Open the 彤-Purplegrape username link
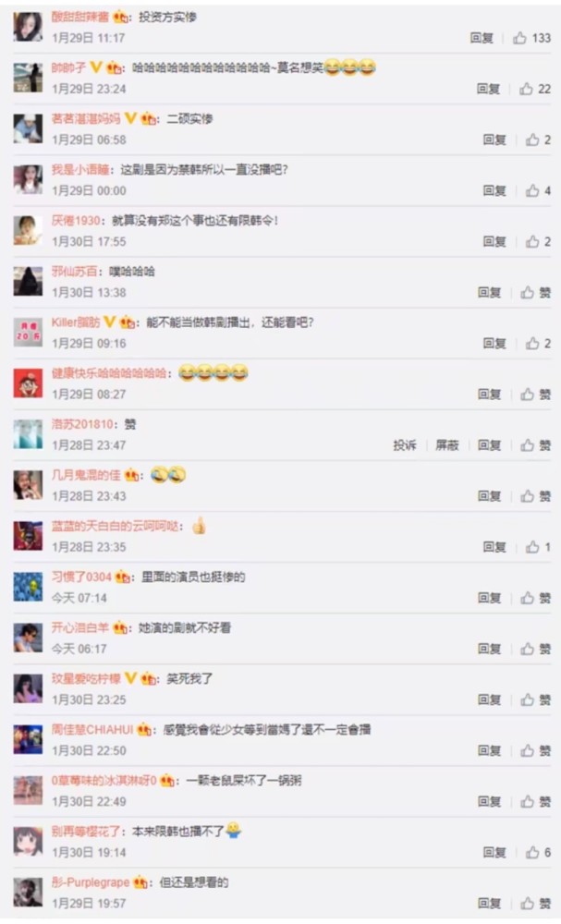Screen dimensions: 561x924 pos(91,882)
